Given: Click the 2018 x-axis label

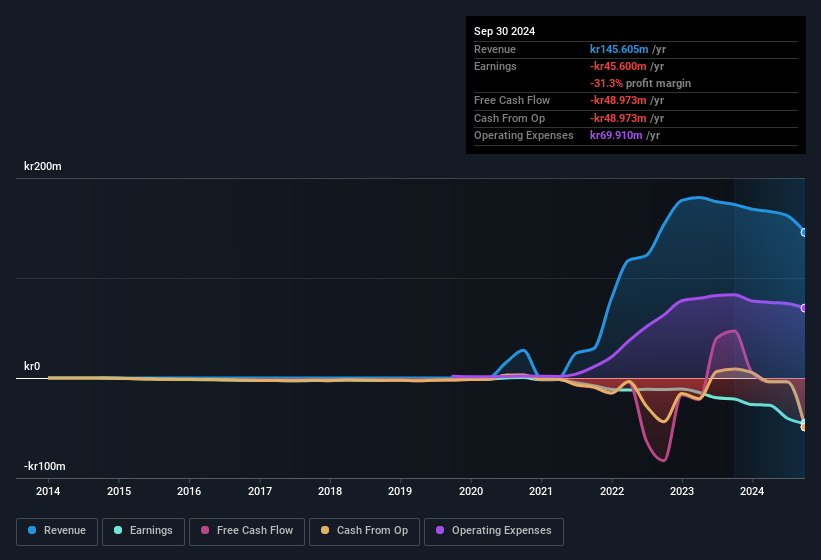Looking at the screenshot, I should [330, 491].
